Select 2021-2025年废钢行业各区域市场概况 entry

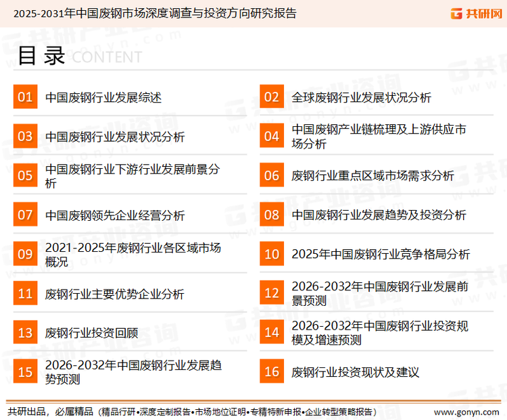[133, 255]
